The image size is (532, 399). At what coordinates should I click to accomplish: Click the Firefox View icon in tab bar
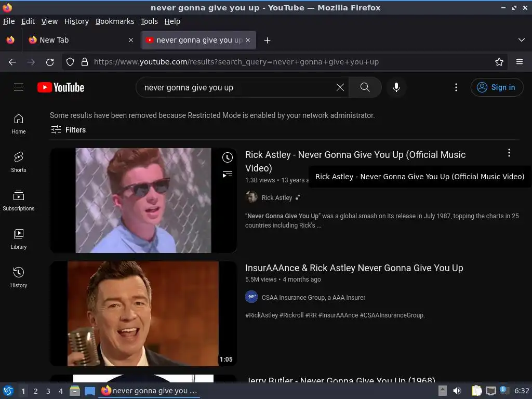click(x=10, y=40)
